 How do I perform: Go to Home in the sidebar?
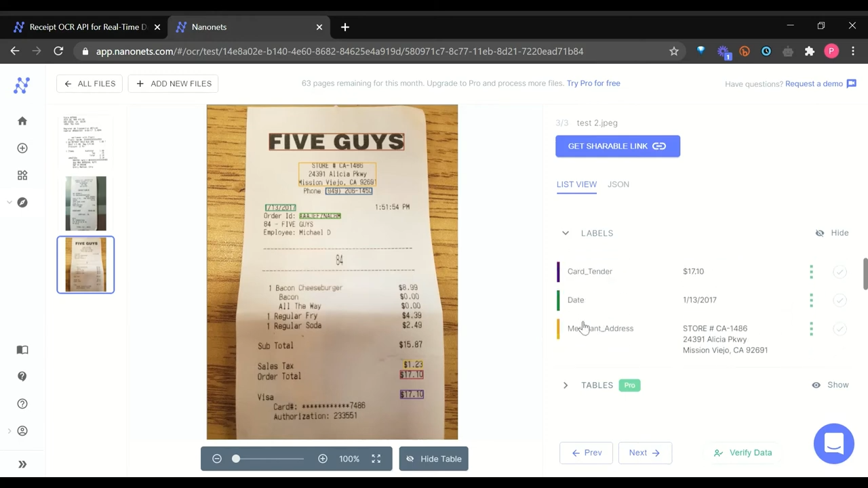point(22,121)
